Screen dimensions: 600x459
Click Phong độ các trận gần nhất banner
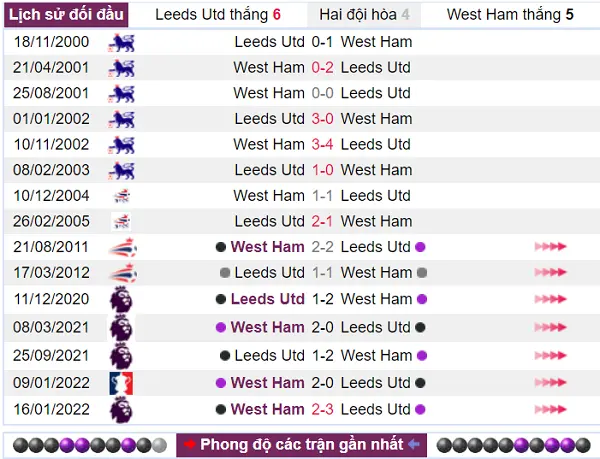click(x=302, y=445)
